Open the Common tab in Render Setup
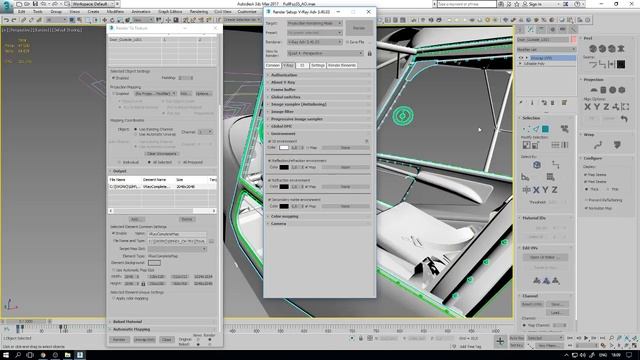The height and width of the screenshot is (360, 640). [273, 65]
